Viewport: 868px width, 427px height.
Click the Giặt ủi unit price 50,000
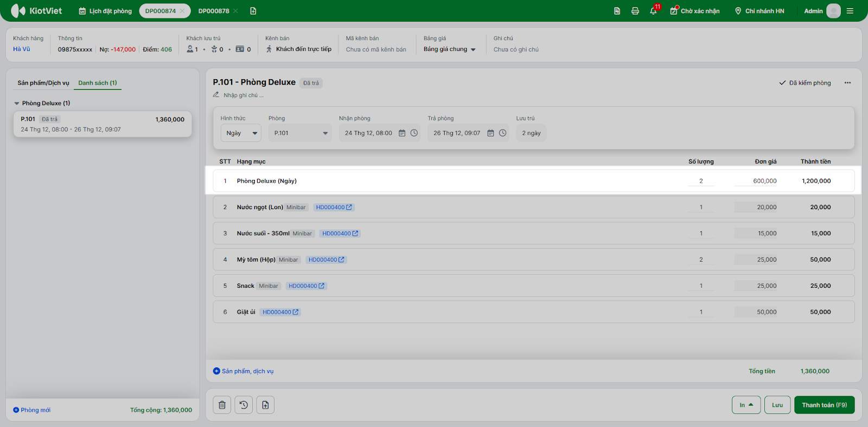[x=756, y=312]
